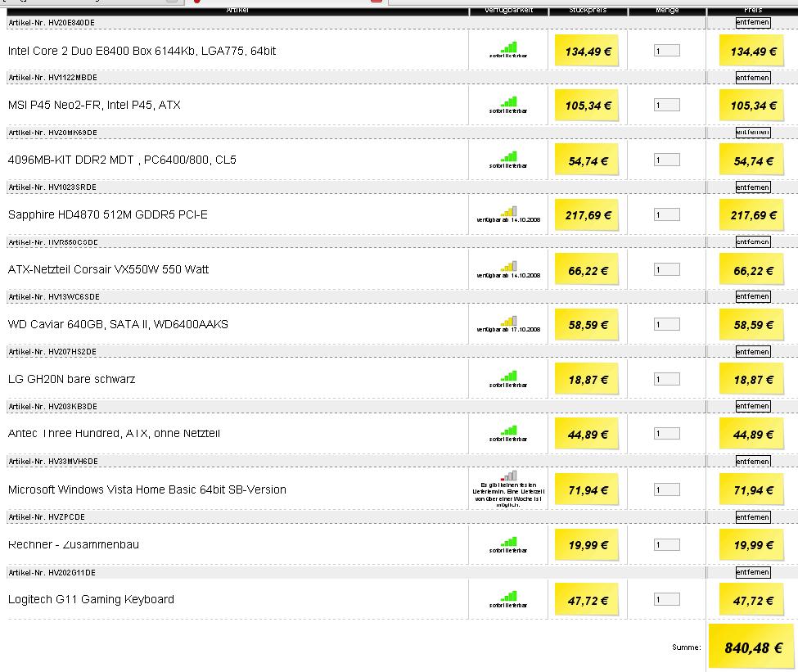The width and height of the screenshot is (798, 672).
Task: Click article number HV202G11DE
Action: (72, 573)
